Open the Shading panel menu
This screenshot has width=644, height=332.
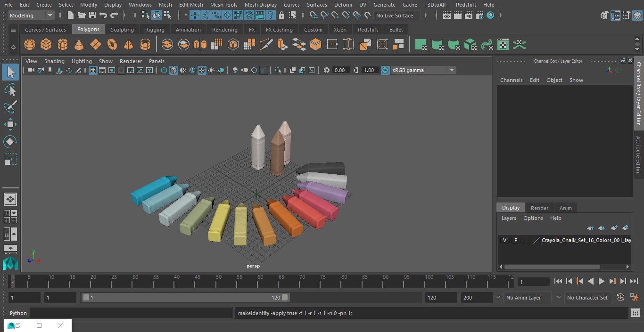(x=54, y=61)
